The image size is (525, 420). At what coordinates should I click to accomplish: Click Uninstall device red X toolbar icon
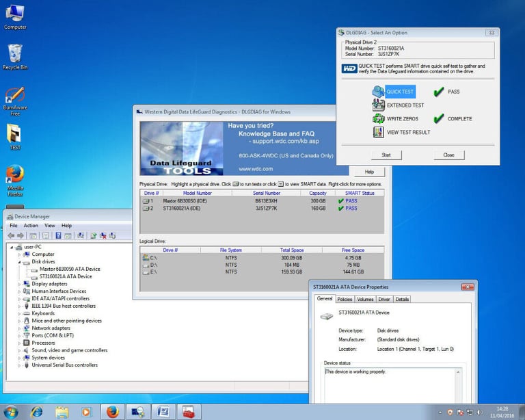click(x=103, y=235)
